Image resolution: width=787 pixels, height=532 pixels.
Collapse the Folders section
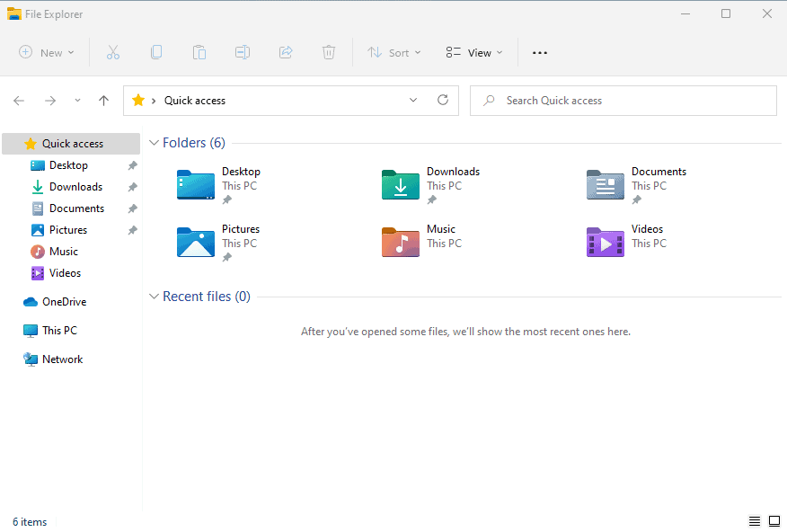[154, 142]
